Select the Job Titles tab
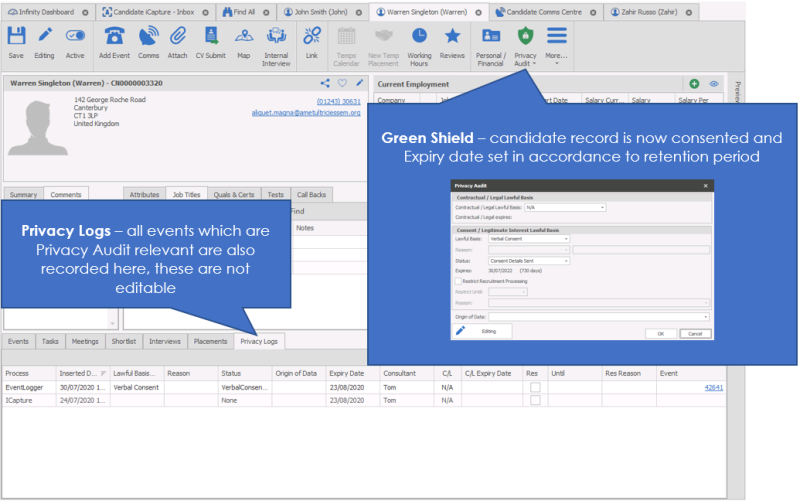 pos(186,194)
